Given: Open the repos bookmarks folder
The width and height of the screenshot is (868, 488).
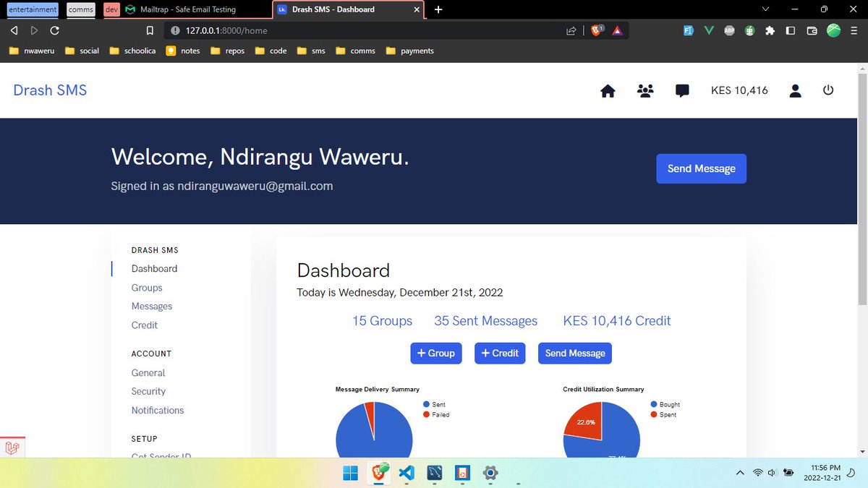Looking at the screenshot, I should (x=228, y=51).
